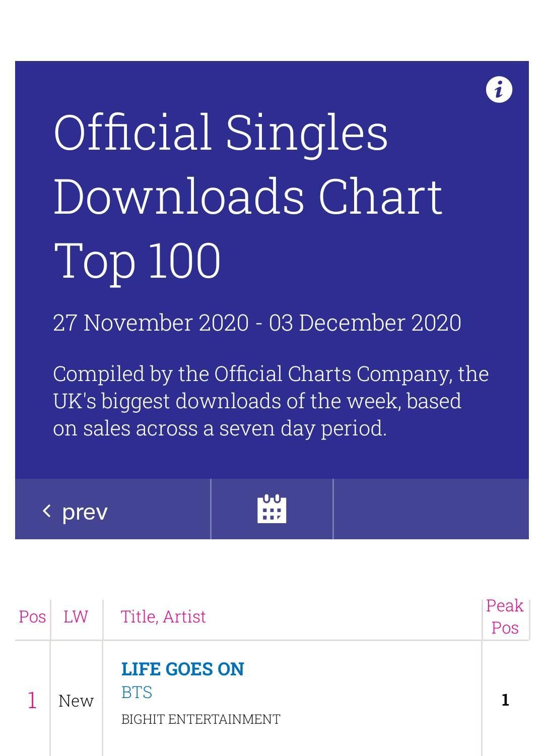Click the pink position number 1
Viewport: 544px width, 756px height.
click(32, 700)
